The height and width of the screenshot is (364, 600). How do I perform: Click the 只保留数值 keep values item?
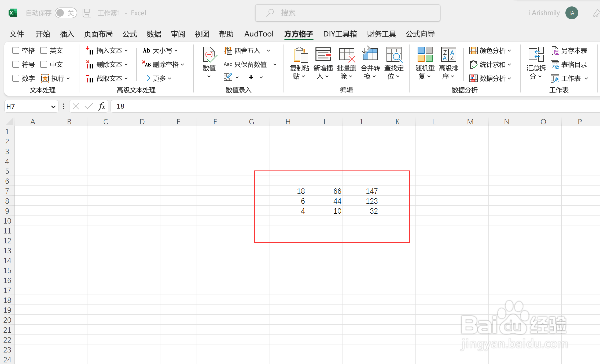click(245, 64)
